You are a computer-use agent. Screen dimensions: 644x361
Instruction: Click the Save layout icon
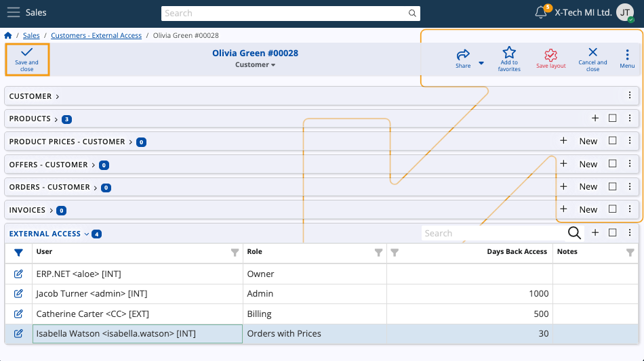point(550,55)
